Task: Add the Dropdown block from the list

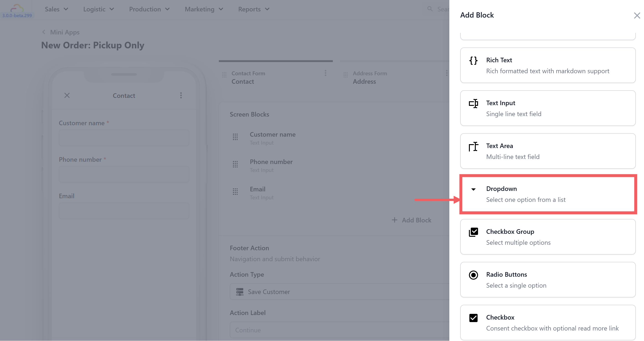Action: pyautogui.click(x=548, y=194)
